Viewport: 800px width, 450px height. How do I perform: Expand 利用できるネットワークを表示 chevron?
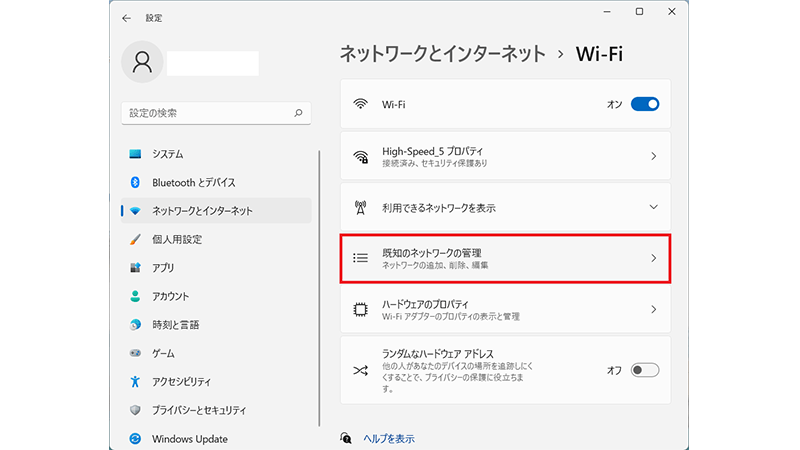point(654,207)
